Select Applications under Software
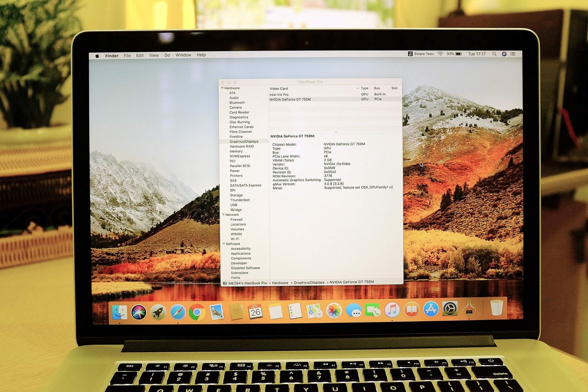Image resolution: width=588 pixels, height=392 pixels. pyautogui.click(x=241, y=253)
